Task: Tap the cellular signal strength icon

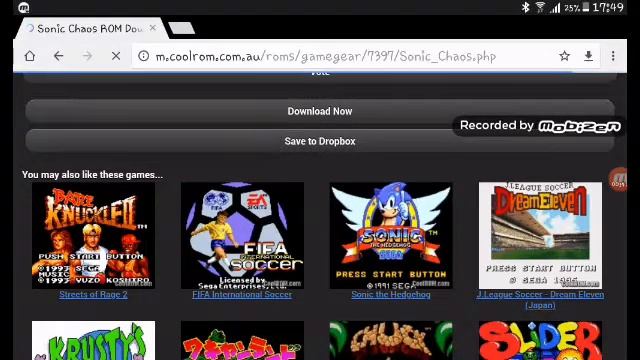Action: 555,7
